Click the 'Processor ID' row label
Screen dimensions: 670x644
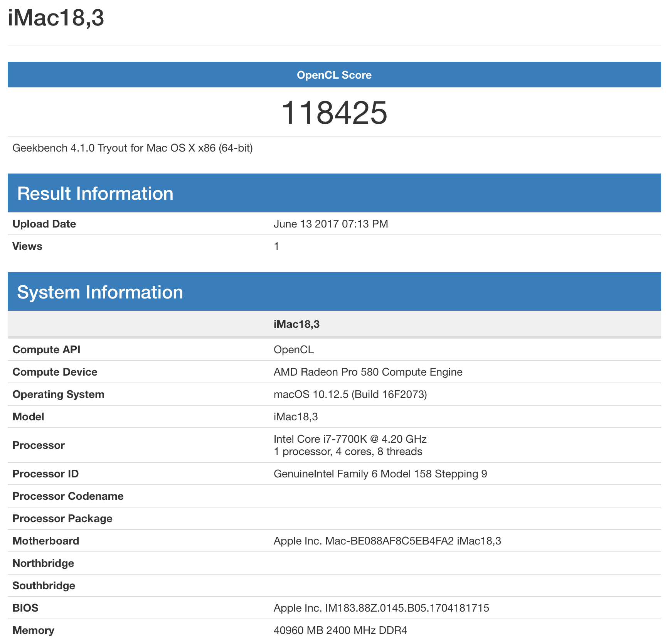coord(45,474)
